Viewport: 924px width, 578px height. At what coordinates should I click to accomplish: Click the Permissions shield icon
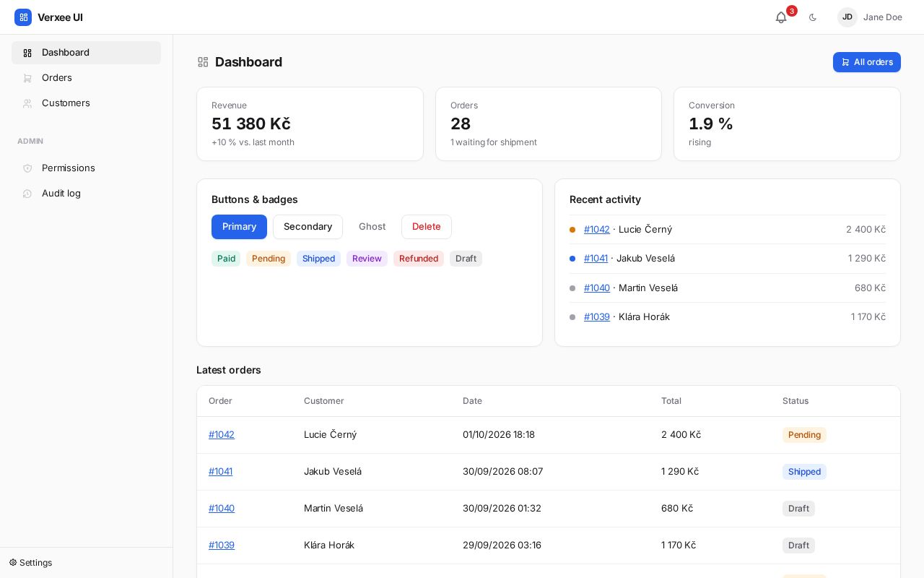point(27,168)
